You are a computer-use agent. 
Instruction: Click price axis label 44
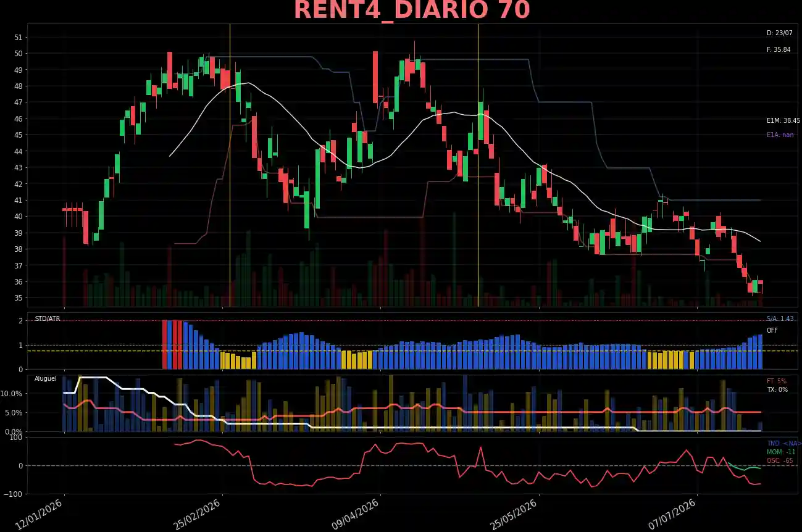(18, 152)
